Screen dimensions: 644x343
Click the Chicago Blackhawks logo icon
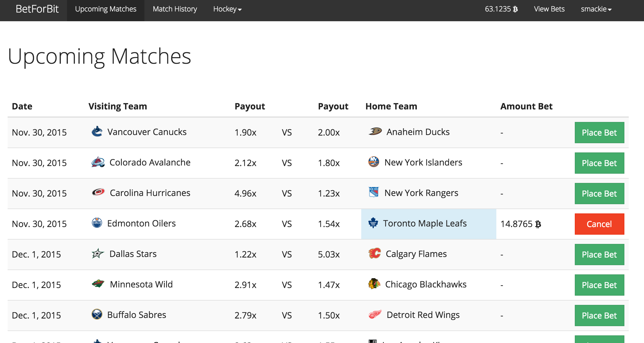pos(374,284)
